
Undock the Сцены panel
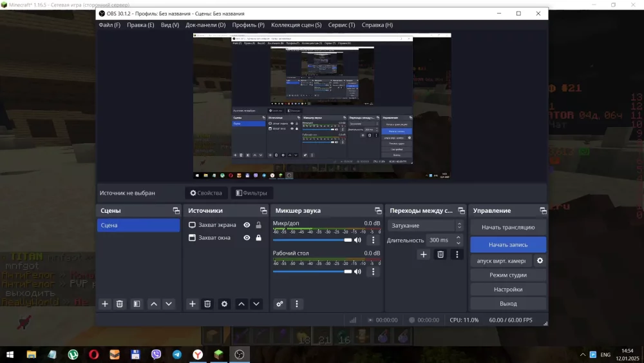[176, 210]
